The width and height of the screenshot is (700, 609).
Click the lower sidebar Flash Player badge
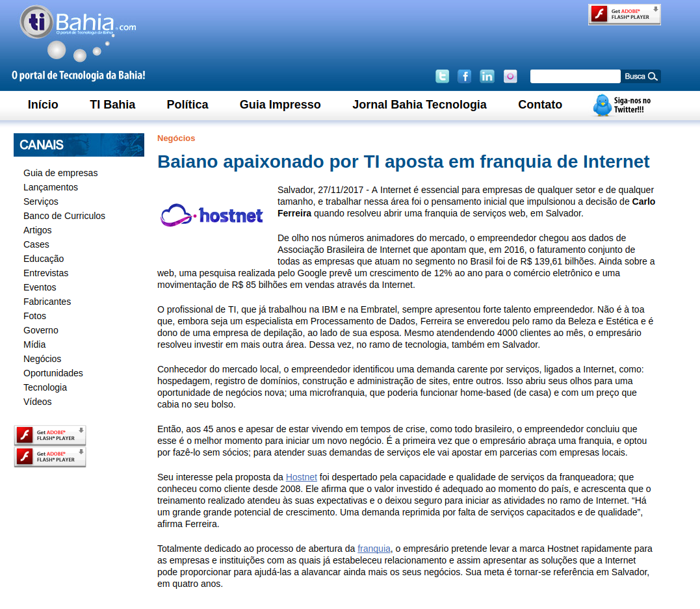50,457
